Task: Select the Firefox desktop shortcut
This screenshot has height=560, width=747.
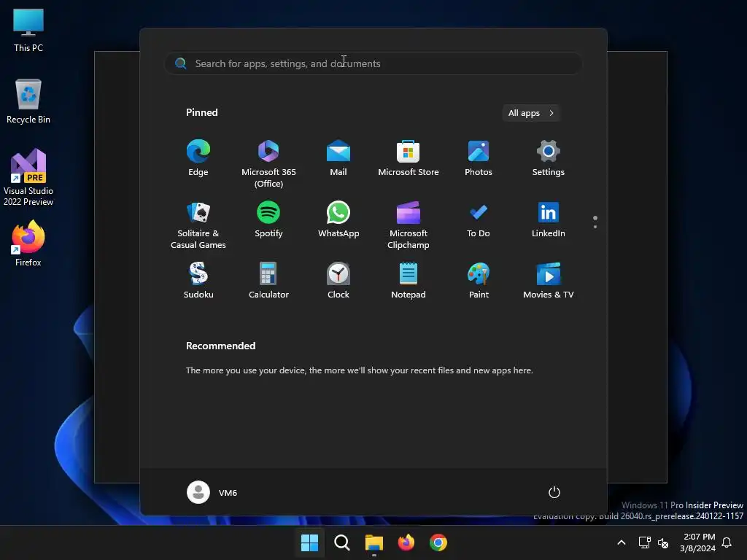Action: [x=28, y=244]
